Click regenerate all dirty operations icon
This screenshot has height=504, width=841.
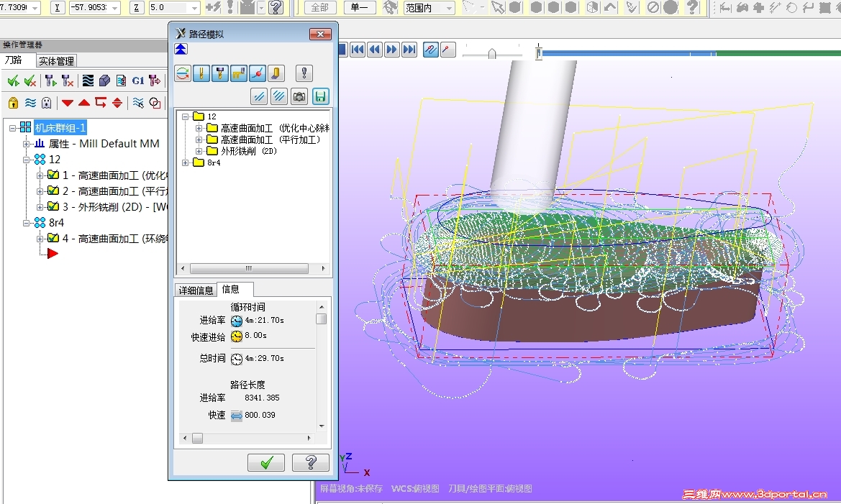tap(68, 81)
